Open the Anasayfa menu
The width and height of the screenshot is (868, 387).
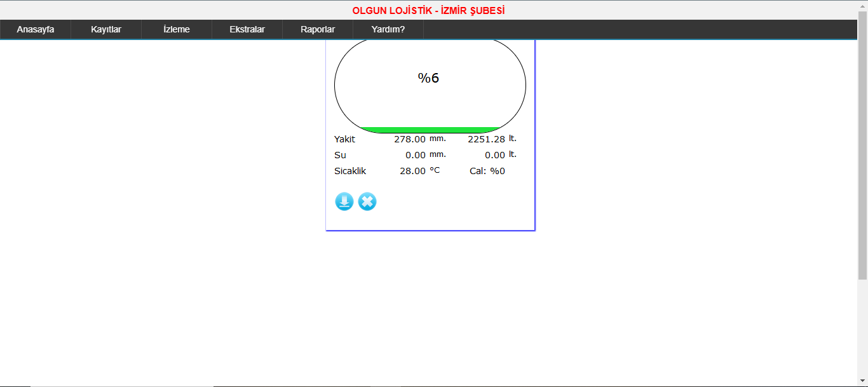tap(36, 29)
